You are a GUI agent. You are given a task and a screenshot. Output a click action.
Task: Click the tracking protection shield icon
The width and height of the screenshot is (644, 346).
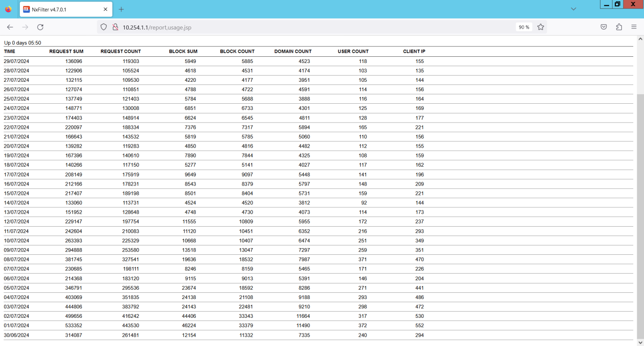tap(104, 27)
